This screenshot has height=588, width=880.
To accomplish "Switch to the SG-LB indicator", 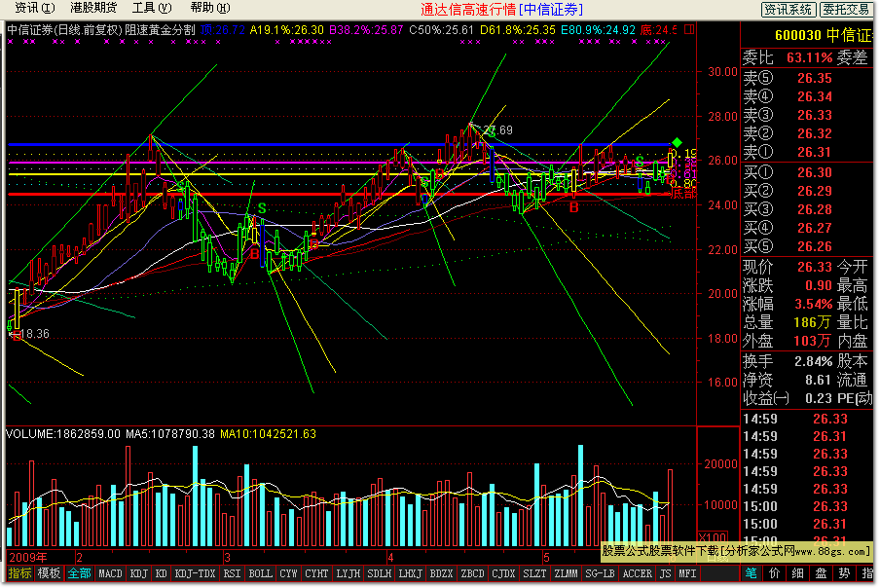I will point(600,573).
